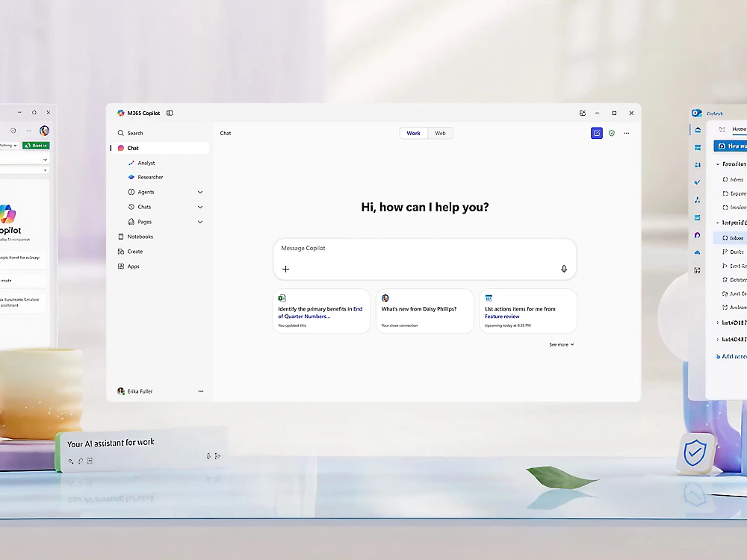Open the three-dot menu beside the shield icon

(627, 134)
